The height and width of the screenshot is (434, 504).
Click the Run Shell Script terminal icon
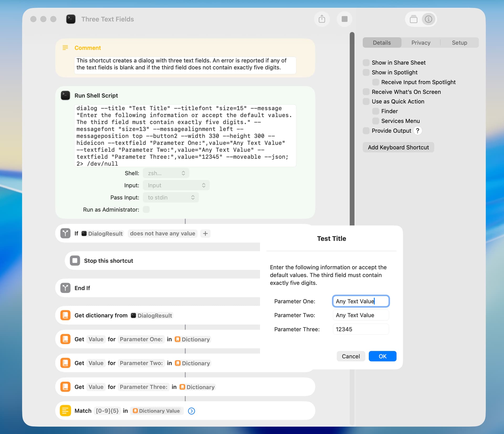(x=65, y=96)
